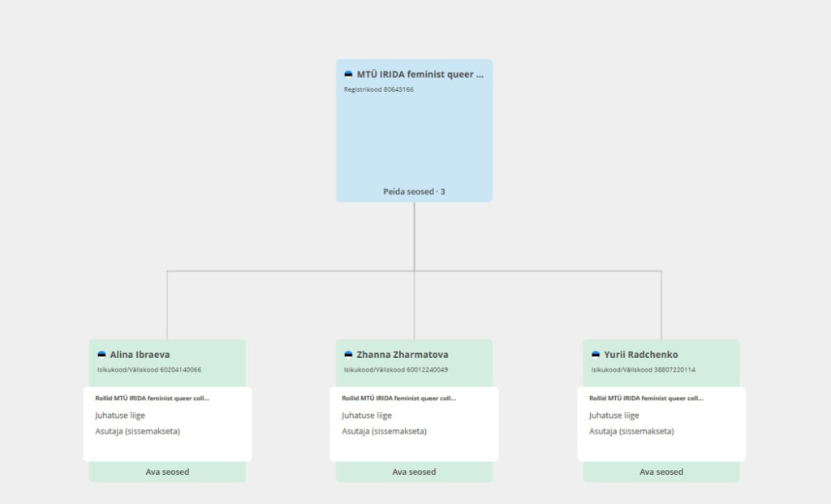Click the flag icon next to Alina Ibraeva
The height and width of the screenshot is (504, 831).
(101, 355)
